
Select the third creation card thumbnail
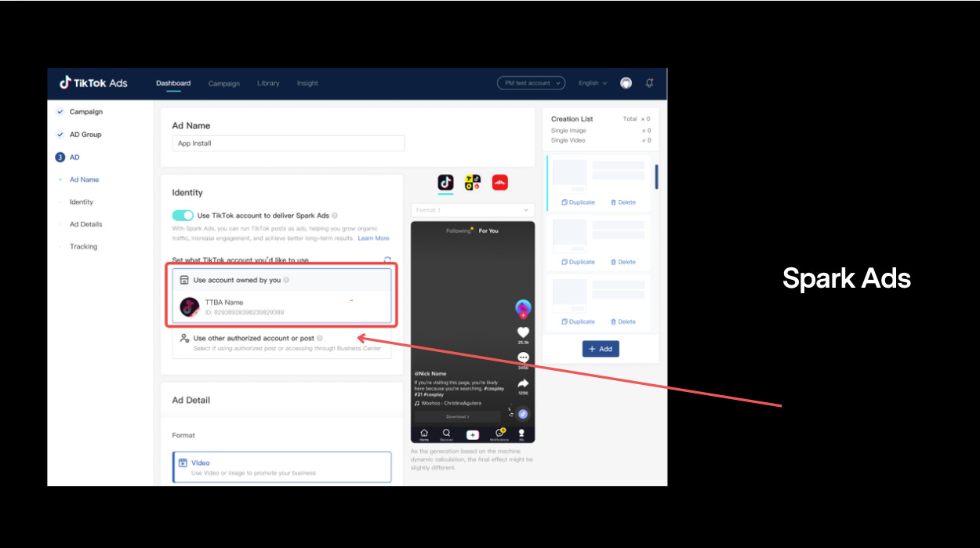tap(570, 296)
